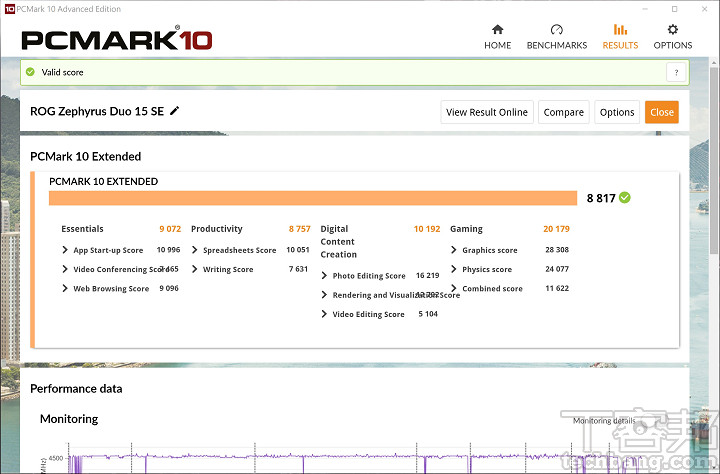The height and width of the screenshot is (474, 720).
Task: Click the Options button beside Compare
Action: pyautogui.click(x=617, y=112)
